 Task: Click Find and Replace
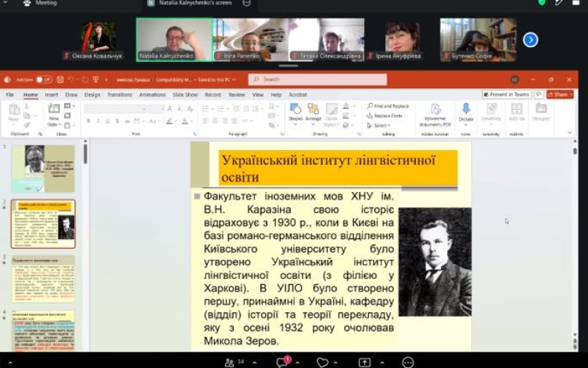388,106
